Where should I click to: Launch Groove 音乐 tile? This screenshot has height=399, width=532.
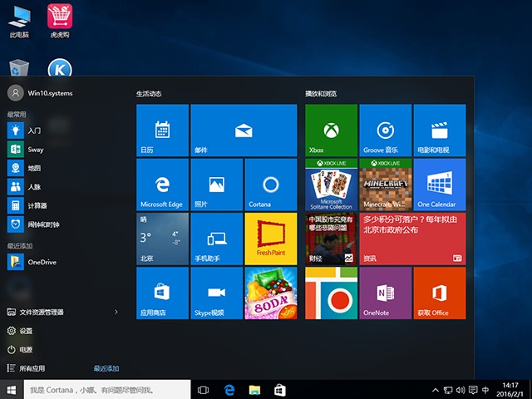[385, 130]
